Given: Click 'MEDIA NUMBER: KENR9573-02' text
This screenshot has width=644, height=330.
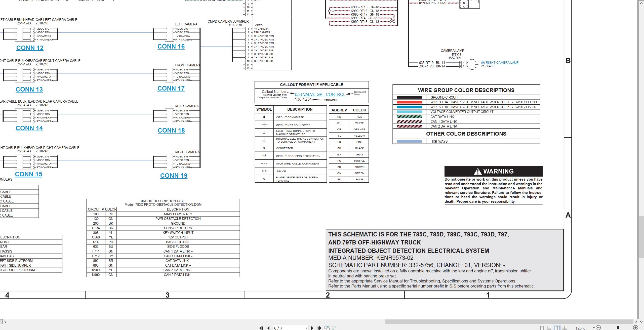Looking at the screenshot, I should [371, 258].
